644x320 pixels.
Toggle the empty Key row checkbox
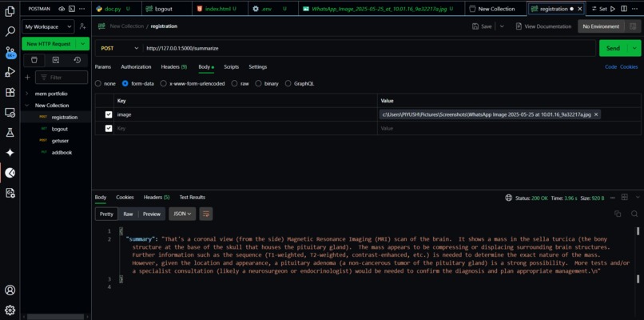109,128
